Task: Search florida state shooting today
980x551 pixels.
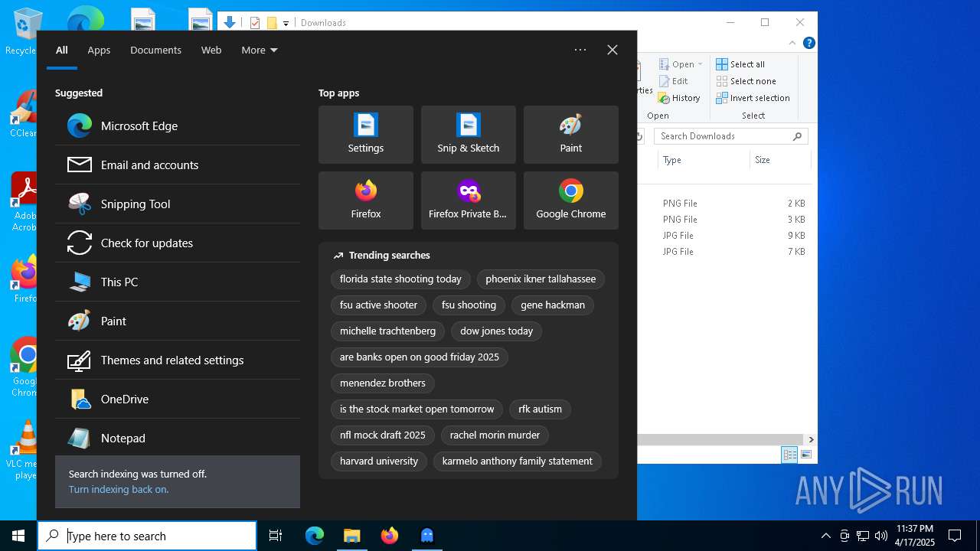Action: [400, 279]
